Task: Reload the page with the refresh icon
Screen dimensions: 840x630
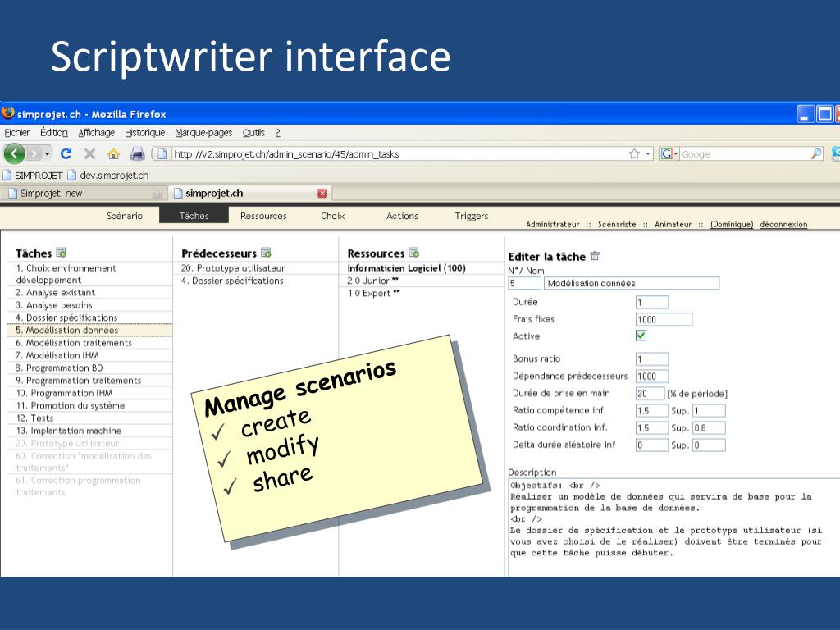Action: pyautogui.click(x=66, y=154)
